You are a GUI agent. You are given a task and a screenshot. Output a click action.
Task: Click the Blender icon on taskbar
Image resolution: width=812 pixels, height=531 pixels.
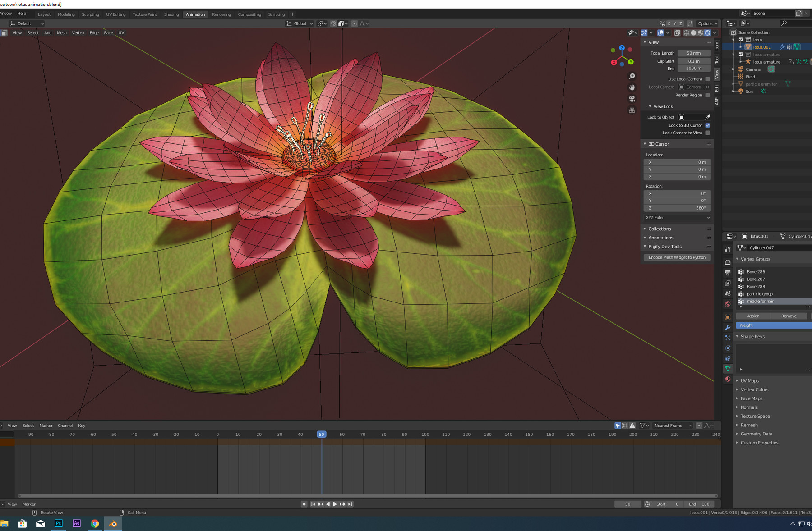(x=112, y=523)
